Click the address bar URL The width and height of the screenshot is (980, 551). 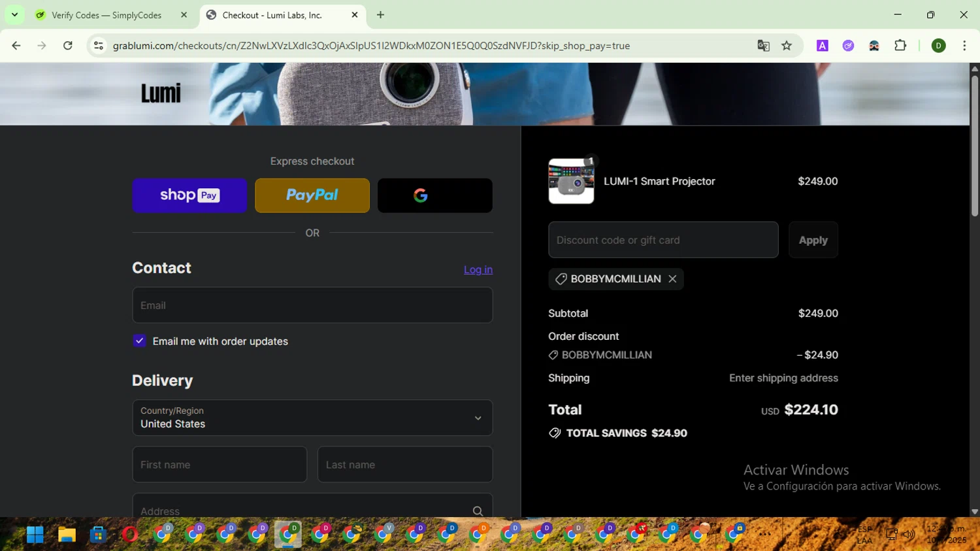pyautogui.click(x=371, y=46)
